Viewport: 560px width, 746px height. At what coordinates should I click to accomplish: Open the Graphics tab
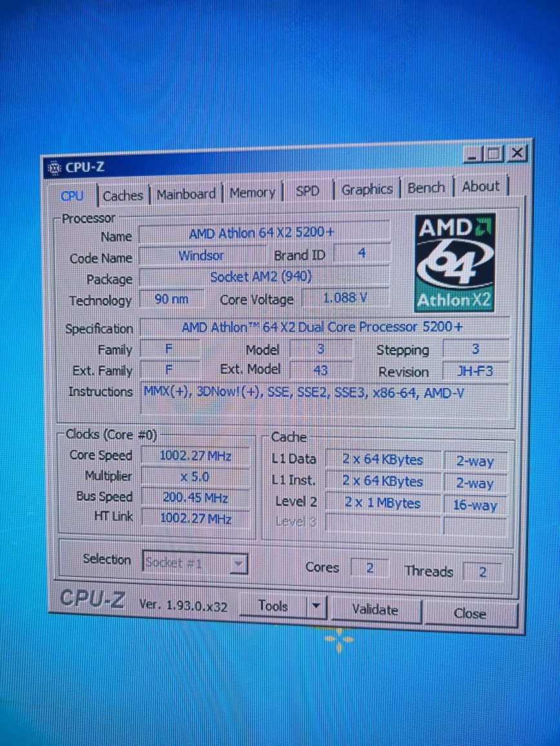click(367, 190)
